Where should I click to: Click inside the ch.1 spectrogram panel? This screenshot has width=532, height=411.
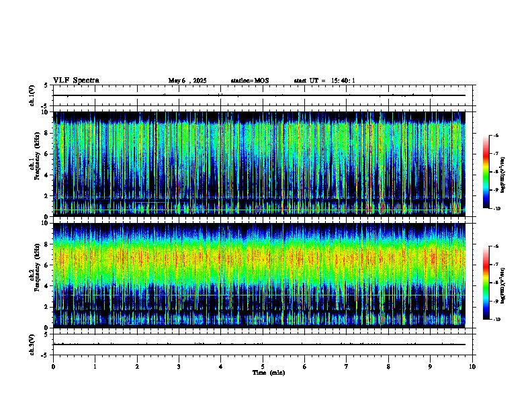259,164
